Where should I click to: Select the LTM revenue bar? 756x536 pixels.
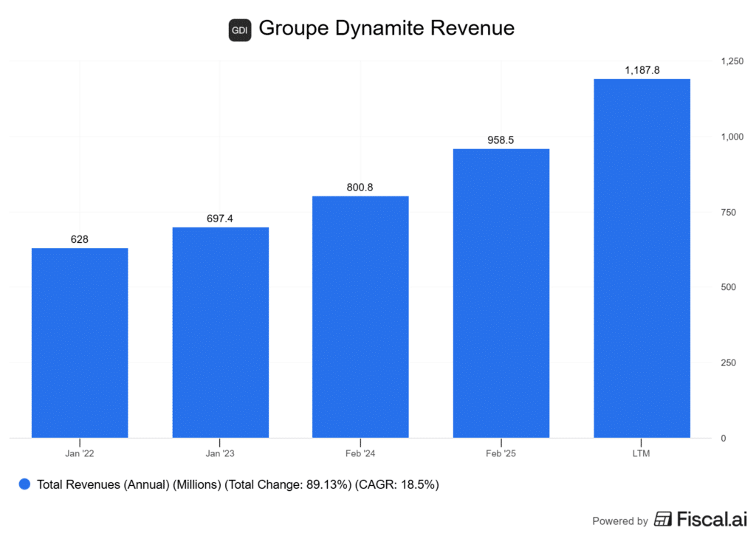(x=641, y=258)
